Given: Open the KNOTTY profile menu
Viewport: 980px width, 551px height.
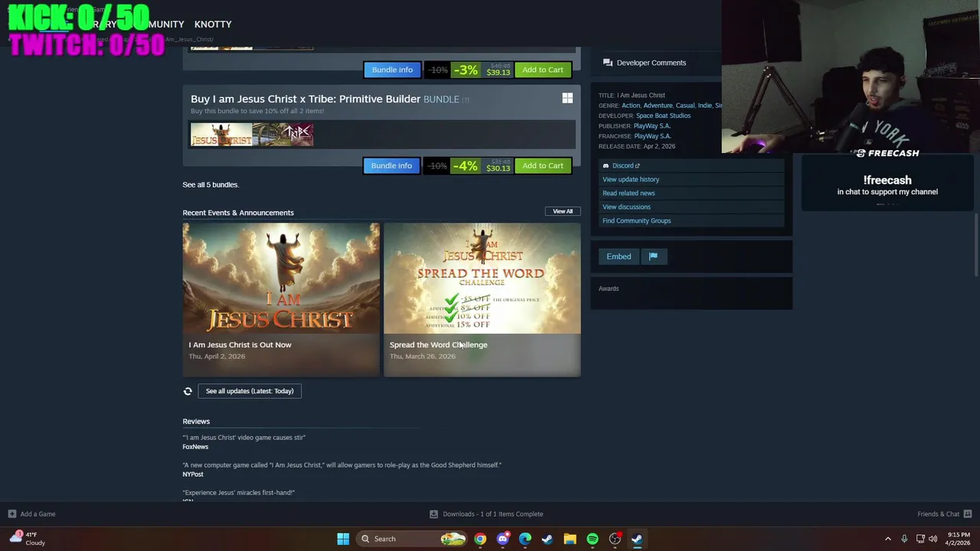Looking at the screenshot, I should click(x=213, y=24).
